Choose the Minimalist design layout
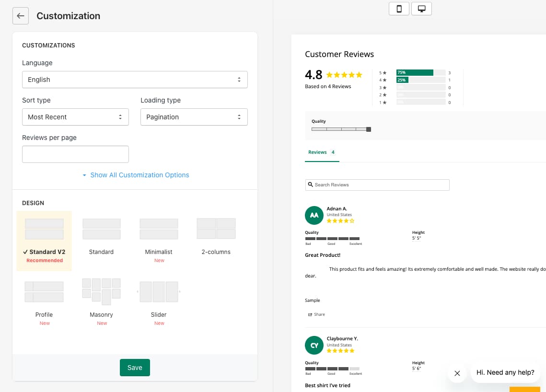The height and width of the screenshot is (392, 546). pos(159,240)
